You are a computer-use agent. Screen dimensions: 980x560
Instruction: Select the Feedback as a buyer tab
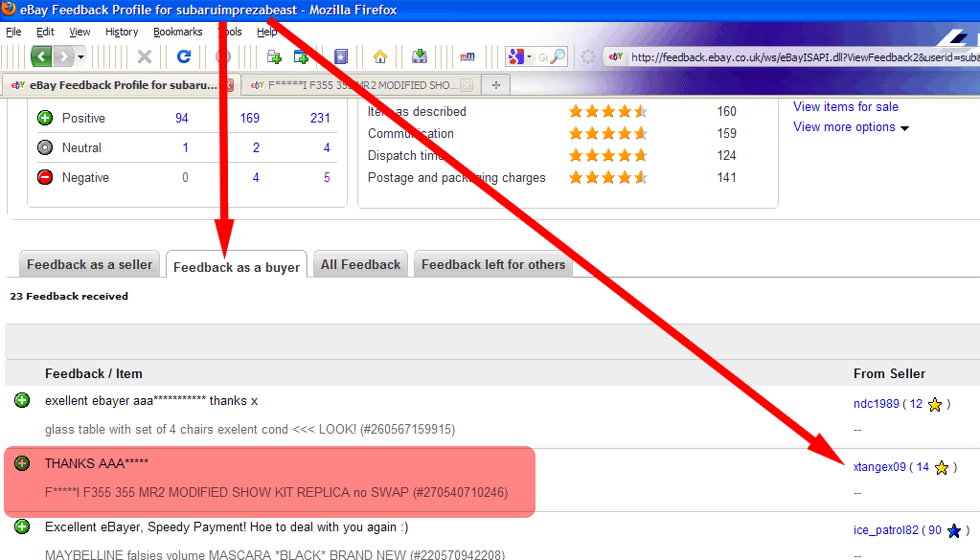(237, 267)
